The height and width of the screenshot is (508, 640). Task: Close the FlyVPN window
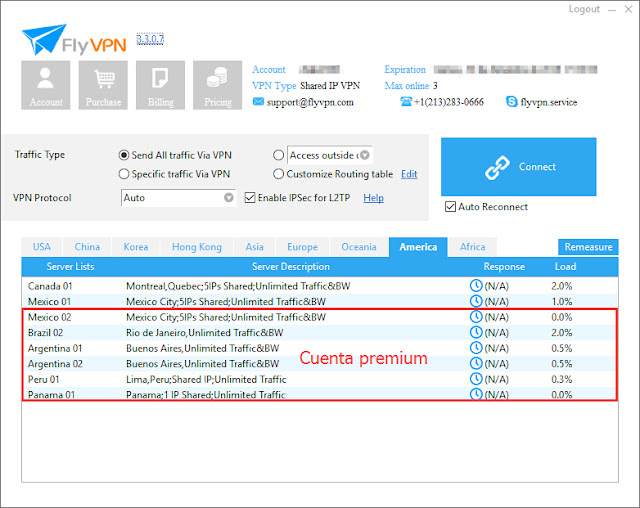629,9
